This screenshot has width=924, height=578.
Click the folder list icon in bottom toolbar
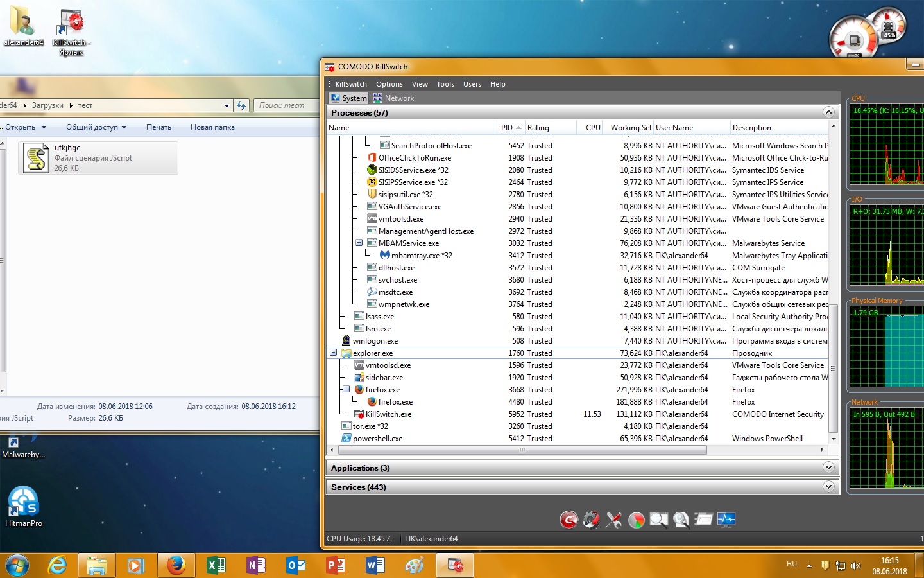coord(703,520)
